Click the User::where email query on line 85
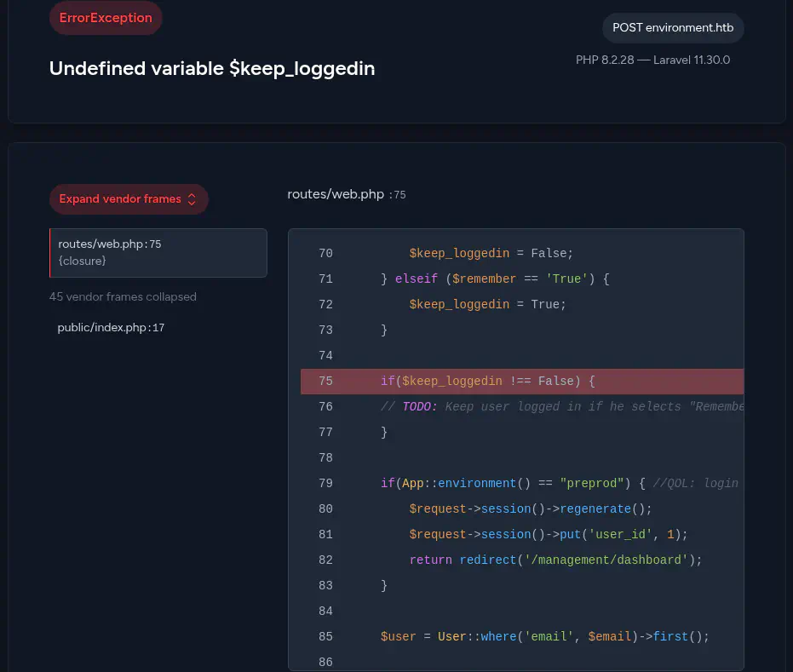Viewport: 793px width, 672px height. (x=544, y=636)
